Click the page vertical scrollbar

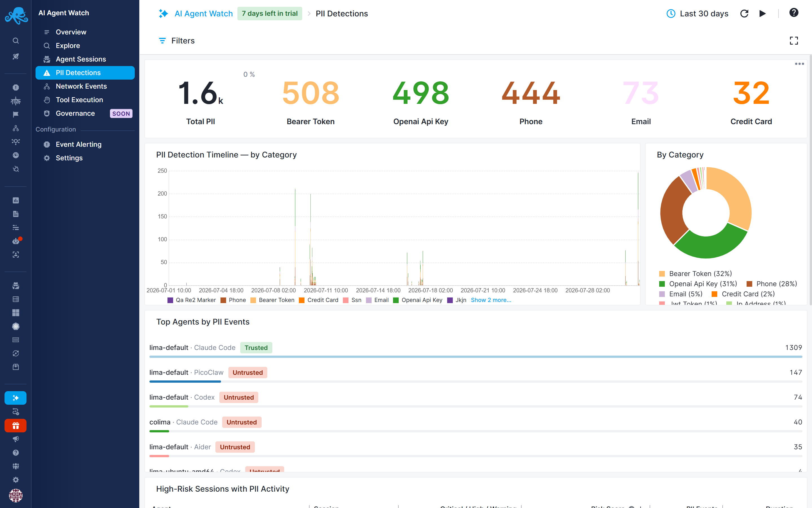tap(810, 180)
